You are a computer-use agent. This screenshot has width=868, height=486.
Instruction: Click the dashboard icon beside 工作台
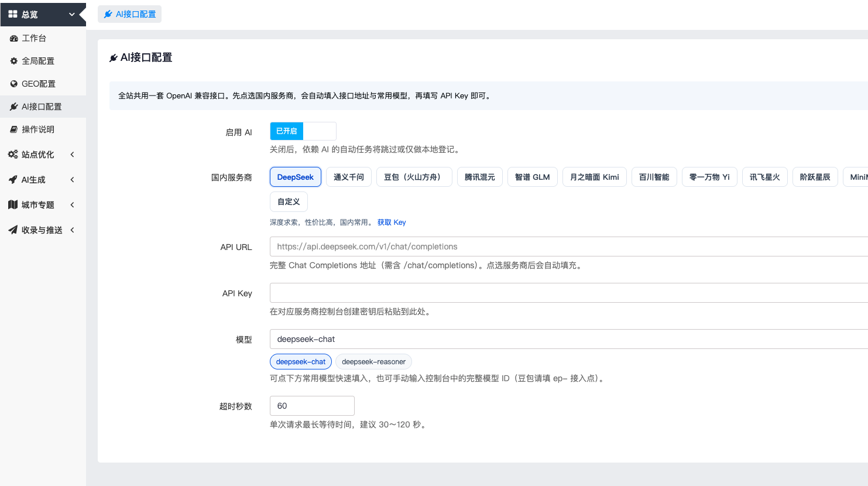(13, 38)
